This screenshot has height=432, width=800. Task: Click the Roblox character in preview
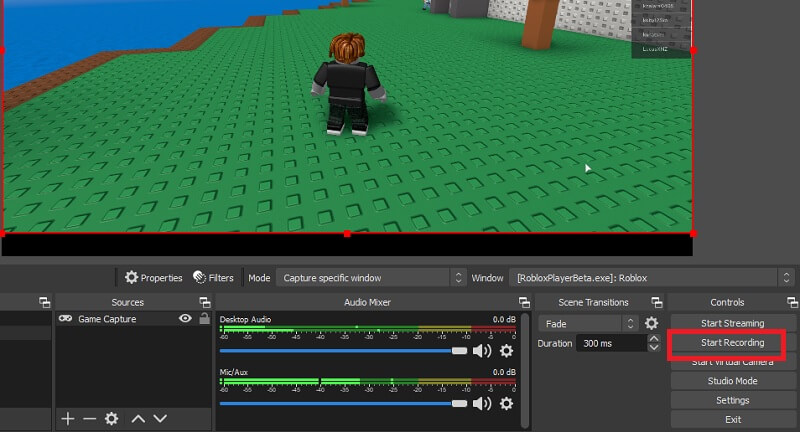(x=348, y=84)
